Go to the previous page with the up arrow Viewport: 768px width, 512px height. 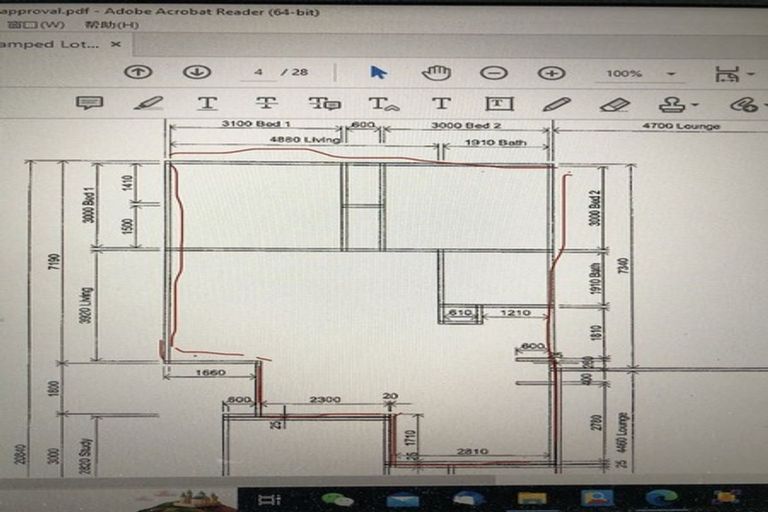point(137,72)
